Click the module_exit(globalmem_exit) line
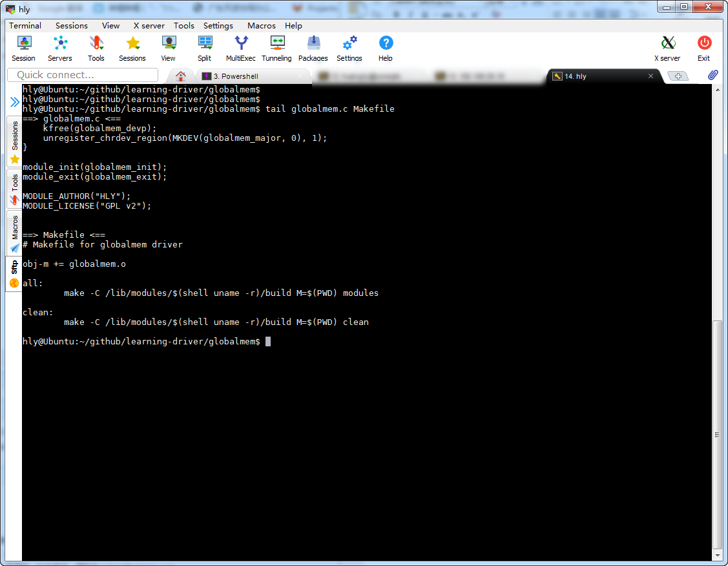The image size is (728, 566). (95, 176)
